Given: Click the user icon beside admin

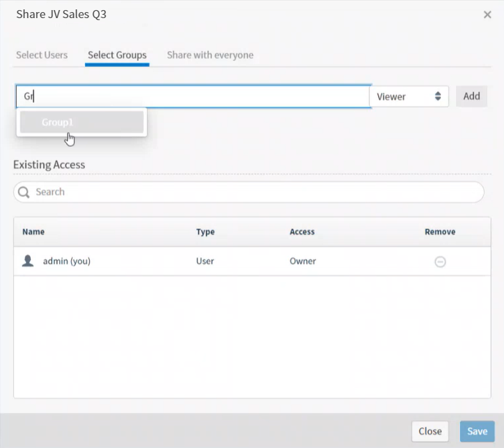Looking at the screenshot, I should 28,261.
